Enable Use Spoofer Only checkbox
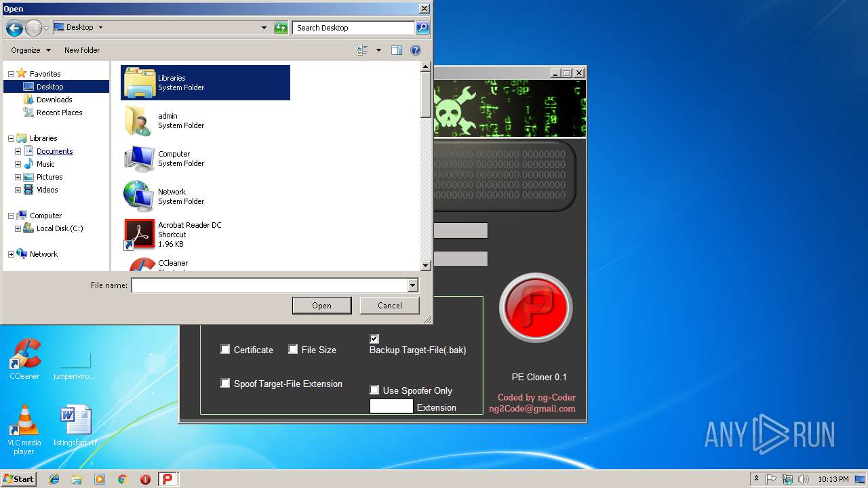Image resolution: width=868 pixels, height=488 pixels. click(x=374, y=390)
